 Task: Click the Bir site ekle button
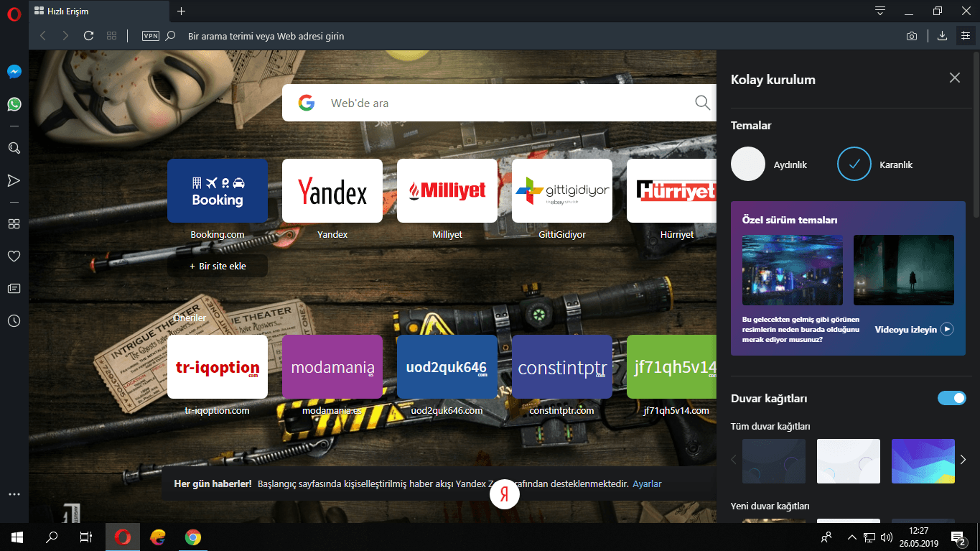click(218, 266)
